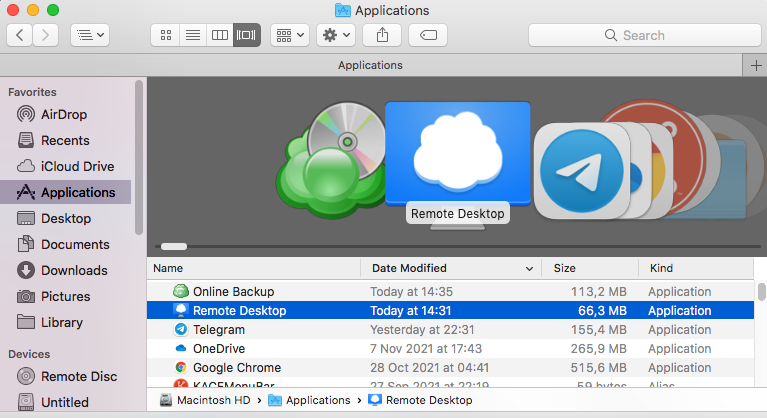The height and width of the screenshot is (418, 767).
Task: Click the "OneDrive" file name
Action: 219,349
